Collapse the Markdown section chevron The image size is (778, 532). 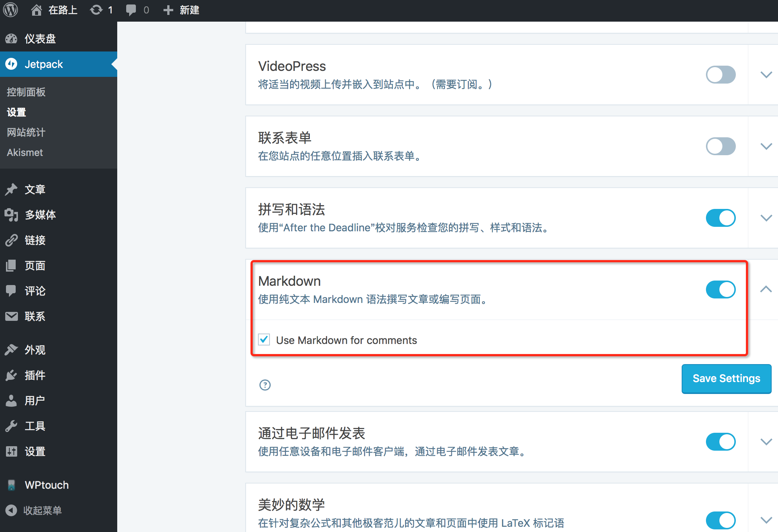click(766, 290)
